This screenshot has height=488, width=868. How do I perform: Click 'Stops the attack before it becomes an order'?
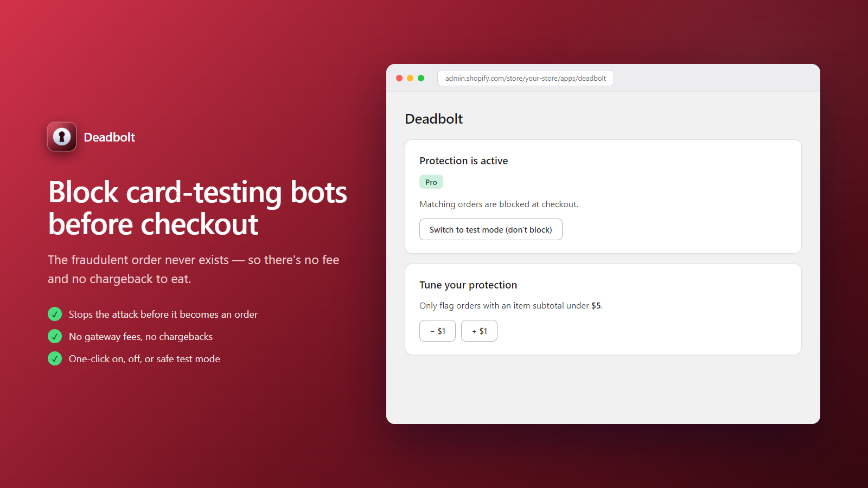[163, 314]
